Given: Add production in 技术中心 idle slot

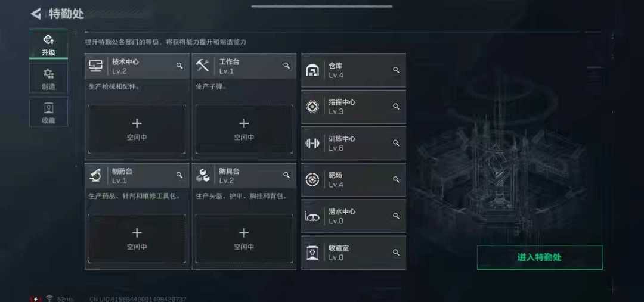Looking at the screenshot, I should pos(137,129).
